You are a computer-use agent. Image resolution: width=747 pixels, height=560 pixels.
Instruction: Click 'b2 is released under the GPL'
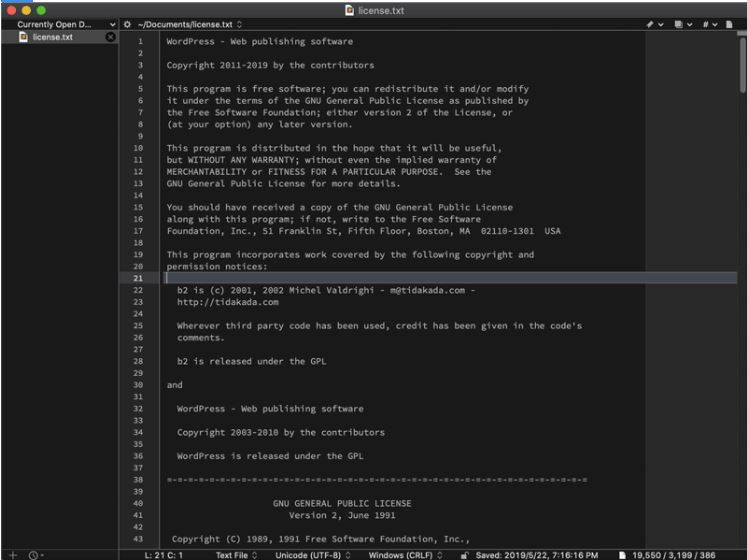click(252, 361)
